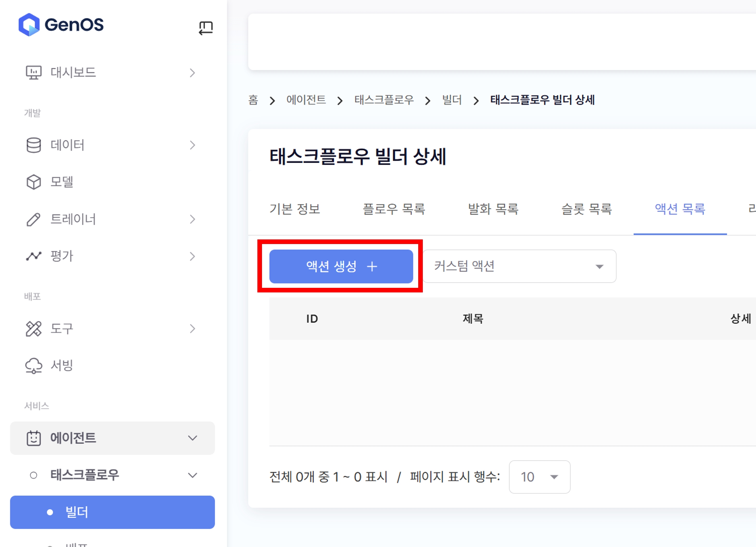Click the 서빙 cloud icon
This screenshot has height=547, width=756.
pos(34,366)
